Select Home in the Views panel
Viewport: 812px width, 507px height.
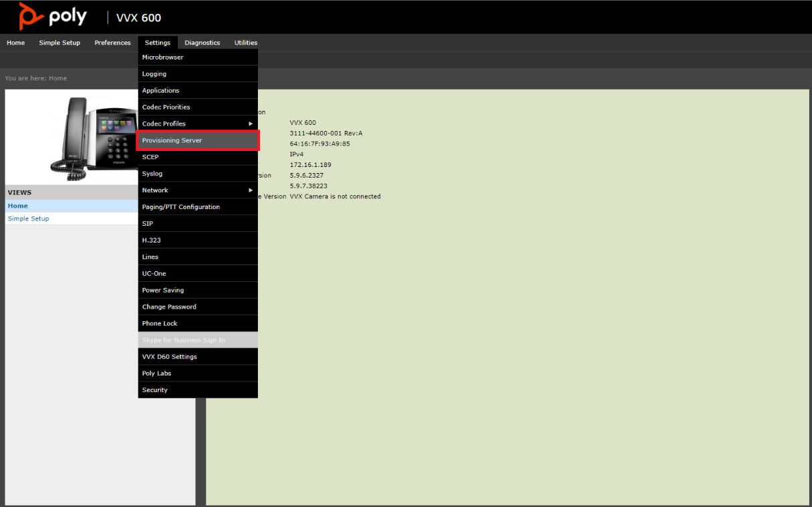pyautogui.click(x=72, y=206)
